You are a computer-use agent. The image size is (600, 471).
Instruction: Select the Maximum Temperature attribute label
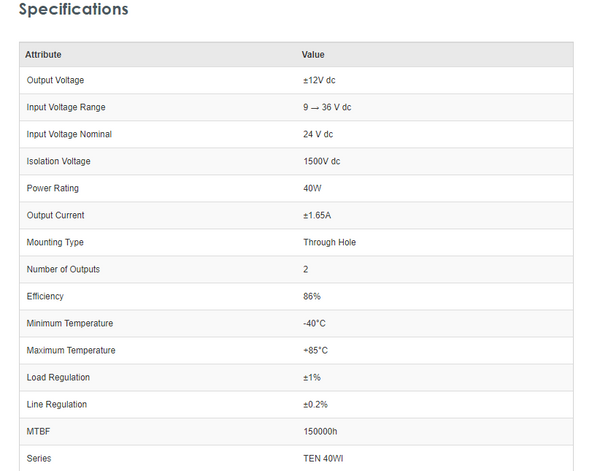[71, 350]
